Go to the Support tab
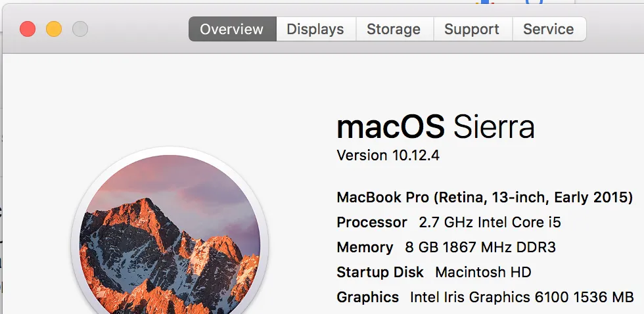The height and width of the screenshot is (314, 644). (x=472, y=29)
